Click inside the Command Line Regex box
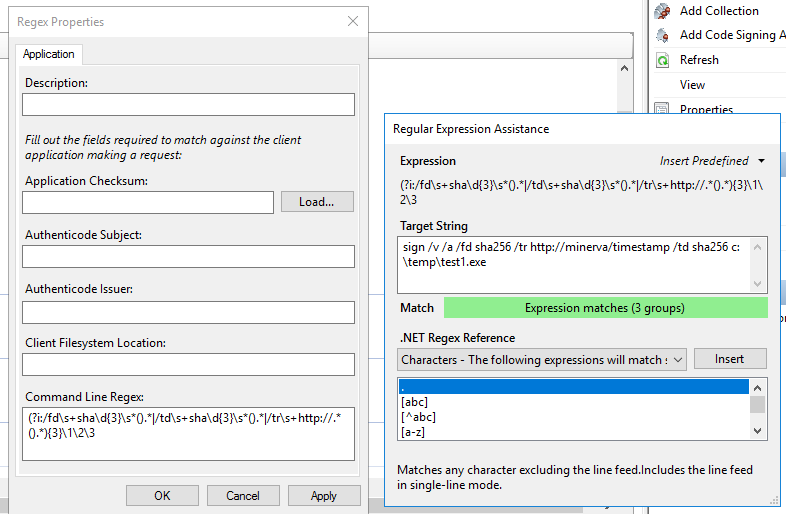Viewport: 786px width, 514px height. 188,434
